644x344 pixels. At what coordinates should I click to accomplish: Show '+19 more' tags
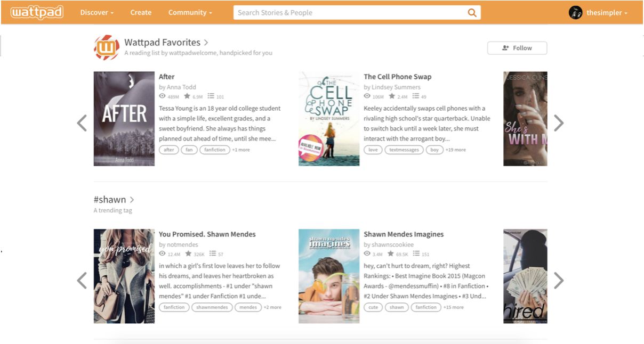[x=456, y=150]
